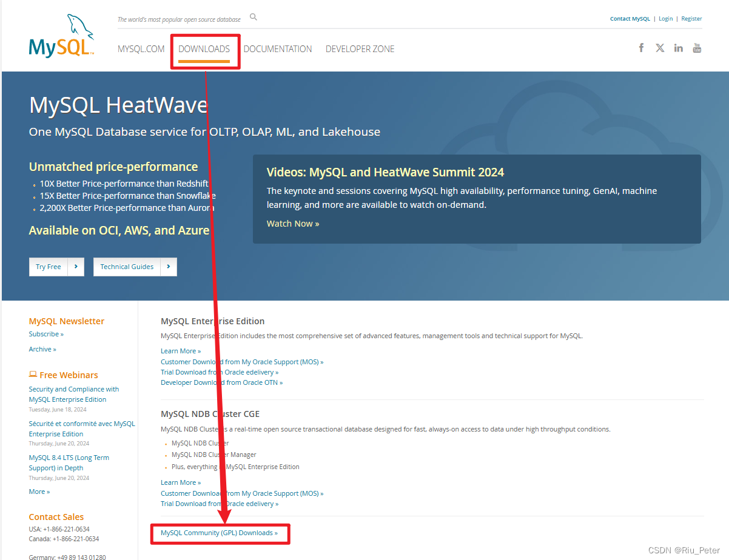Click the newsletter Archive link
729x560 pixels.
point(42,349)
